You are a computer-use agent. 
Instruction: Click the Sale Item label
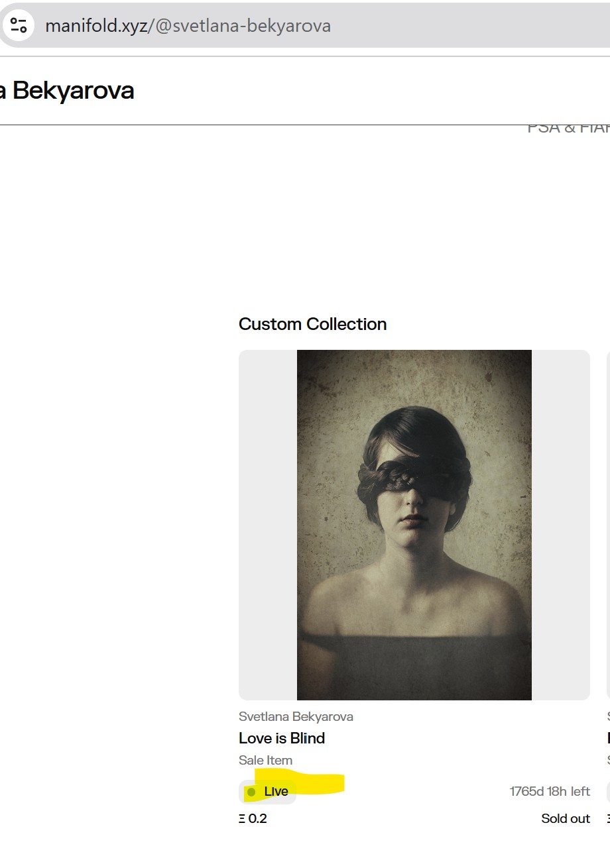(x=265, y=760)
